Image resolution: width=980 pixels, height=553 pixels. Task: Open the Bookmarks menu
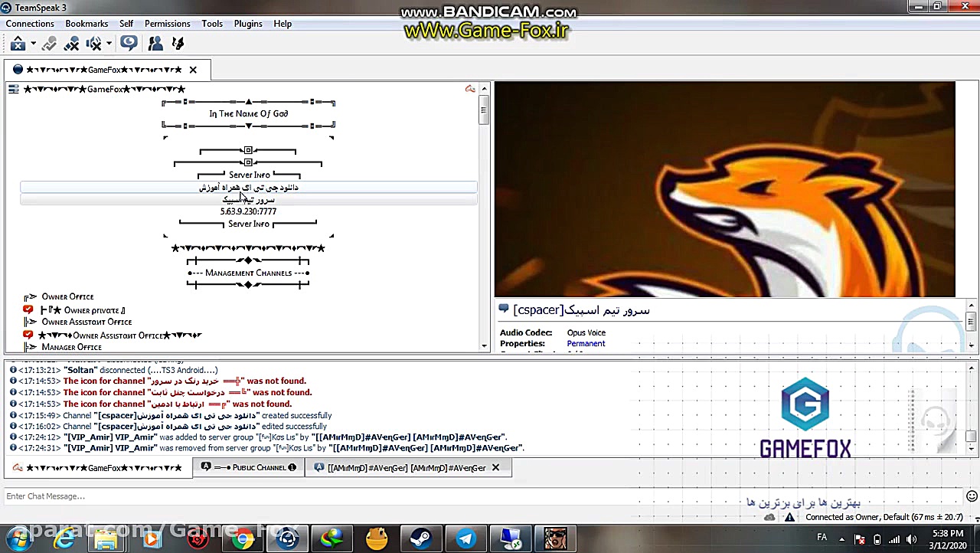pyautogui.click(x=87, y=24)
